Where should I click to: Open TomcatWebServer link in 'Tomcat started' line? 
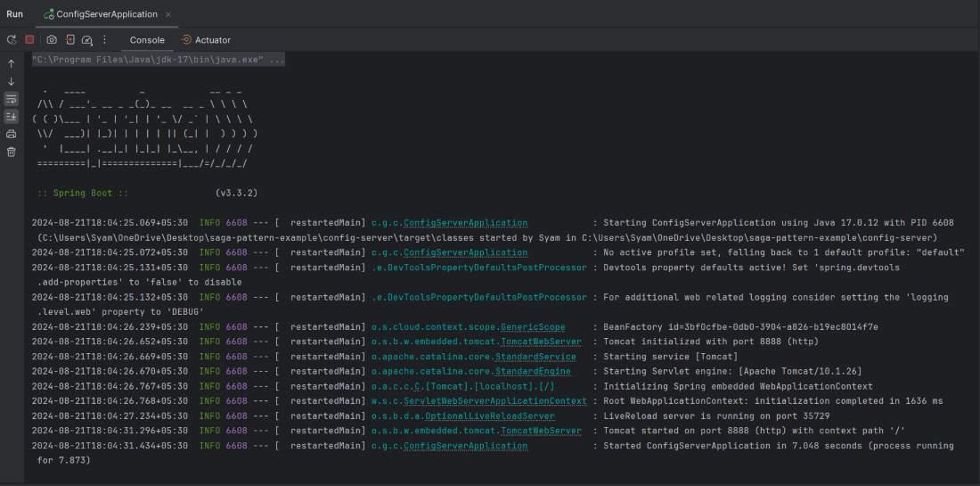pos(542,431)
